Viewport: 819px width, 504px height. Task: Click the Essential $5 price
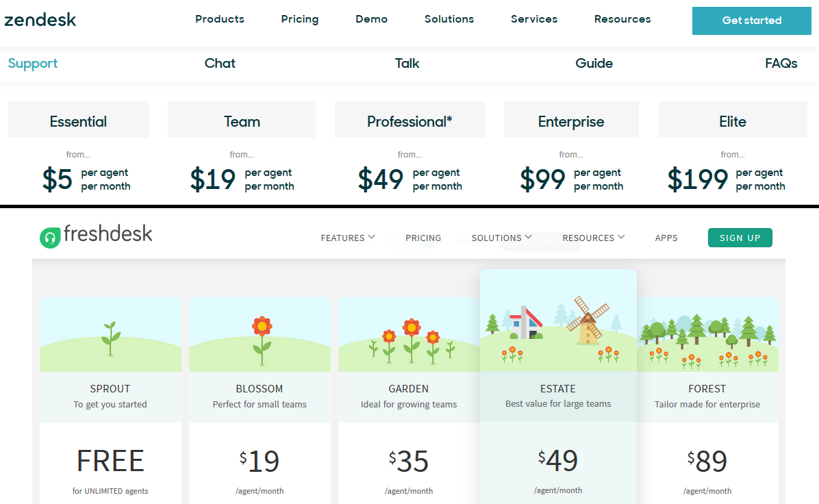(x=57, y=179)
